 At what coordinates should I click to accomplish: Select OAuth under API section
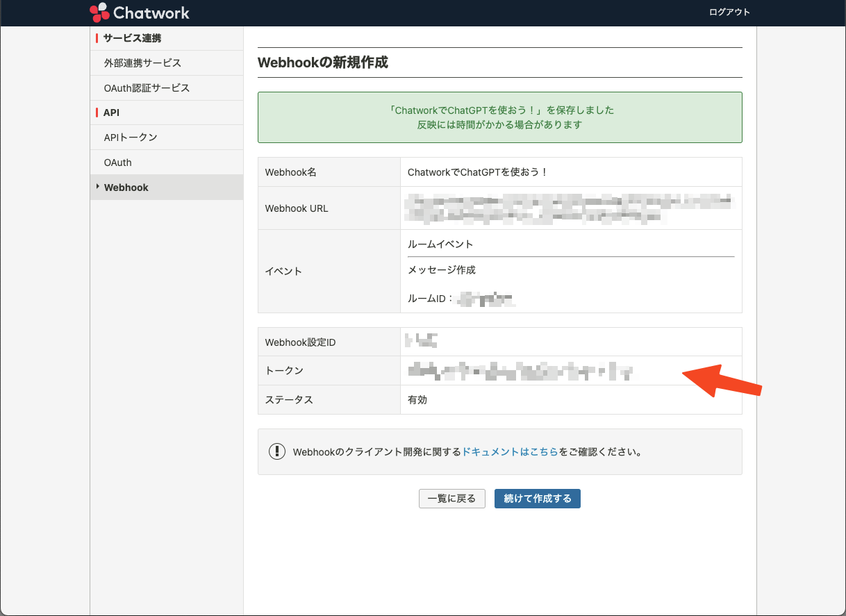point(167,163)
